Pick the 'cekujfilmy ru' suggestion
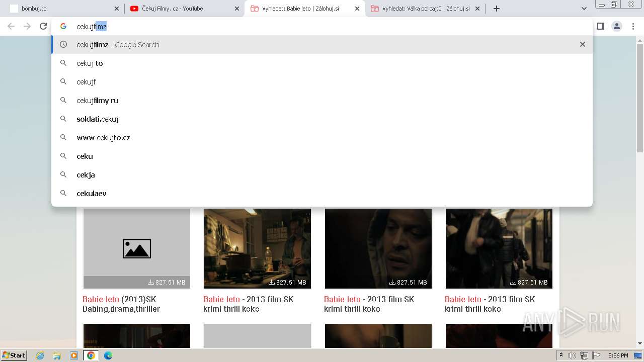Screen dimensions: 644x362 [322, 101]
